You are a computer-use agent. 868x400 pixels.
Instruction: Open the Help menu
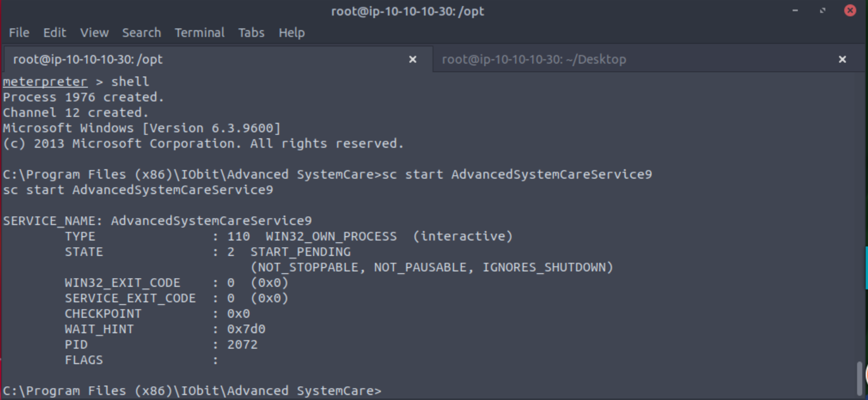pyautogui.click(x=292, y=33)
